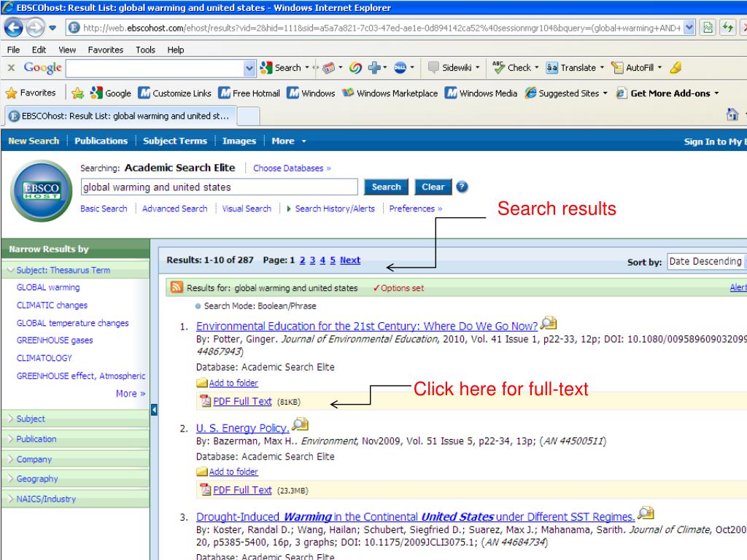
Task: Open the Tools menu
Action: tap(145, 50)
